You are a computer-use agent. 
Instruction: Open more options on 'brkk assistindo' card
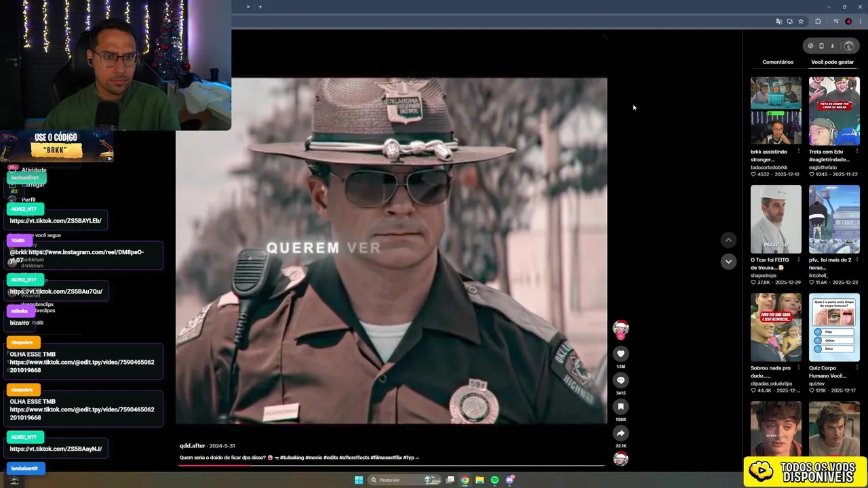(x=798, y=152)
